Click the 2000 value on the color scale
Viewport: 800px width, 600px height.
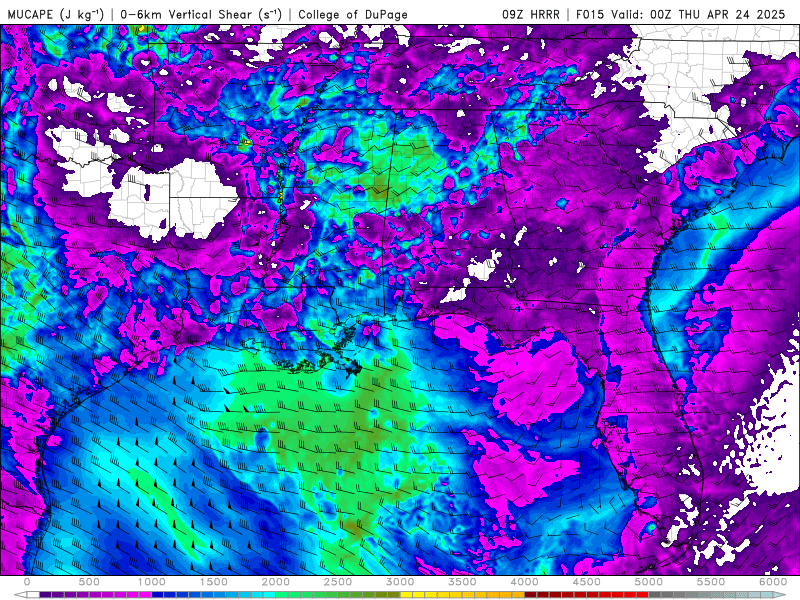click(x=276, y=582)
